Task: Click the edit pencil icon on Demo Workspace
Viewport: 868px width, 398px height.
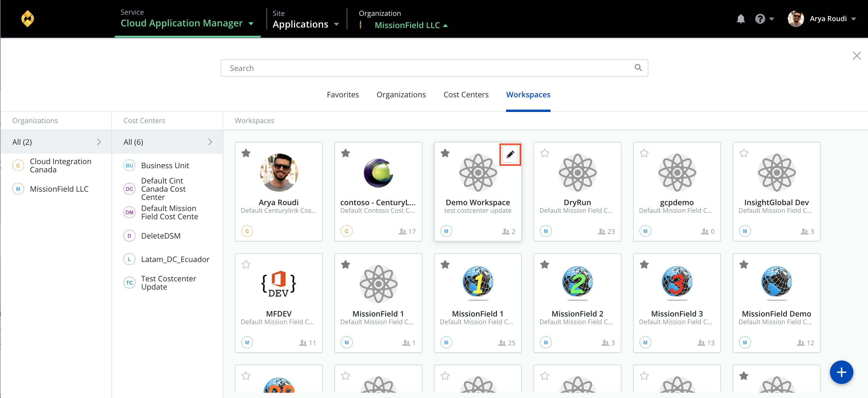Action: [509, 154]
